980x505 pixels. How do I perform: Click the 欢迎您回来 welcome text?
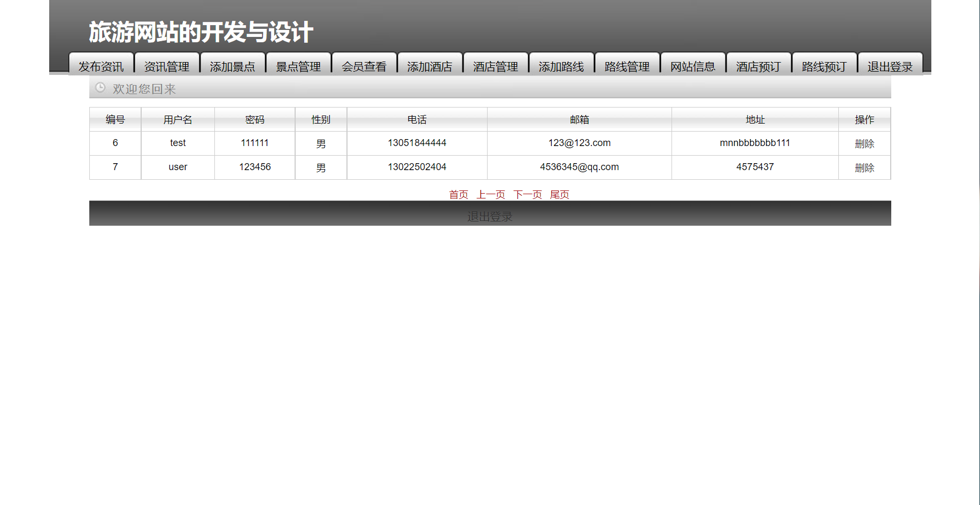click(144, 89)
